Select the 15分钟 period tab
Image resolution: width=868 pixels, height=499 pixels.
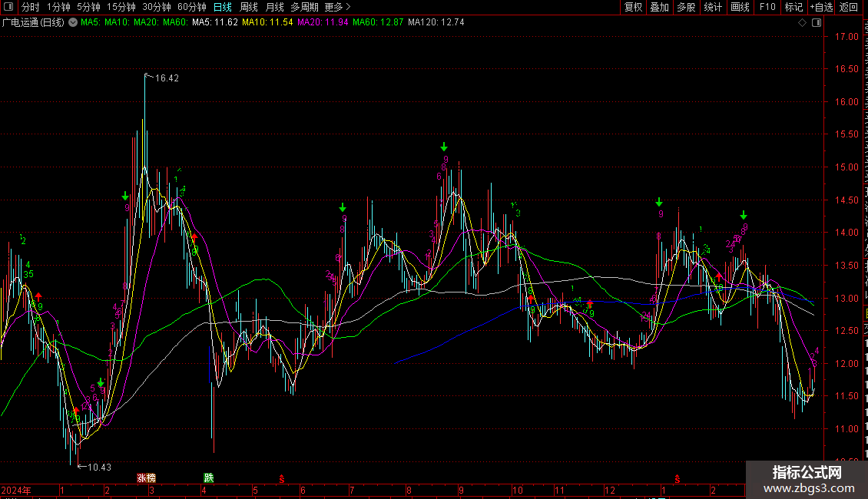(x=121, y=8)
